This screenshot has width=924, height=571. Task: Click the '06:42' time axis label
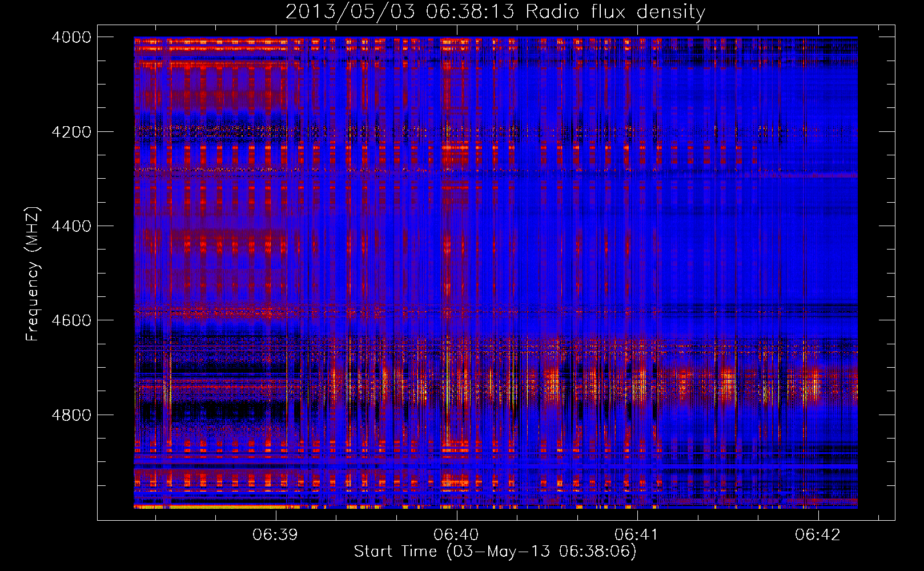point(818,535)
